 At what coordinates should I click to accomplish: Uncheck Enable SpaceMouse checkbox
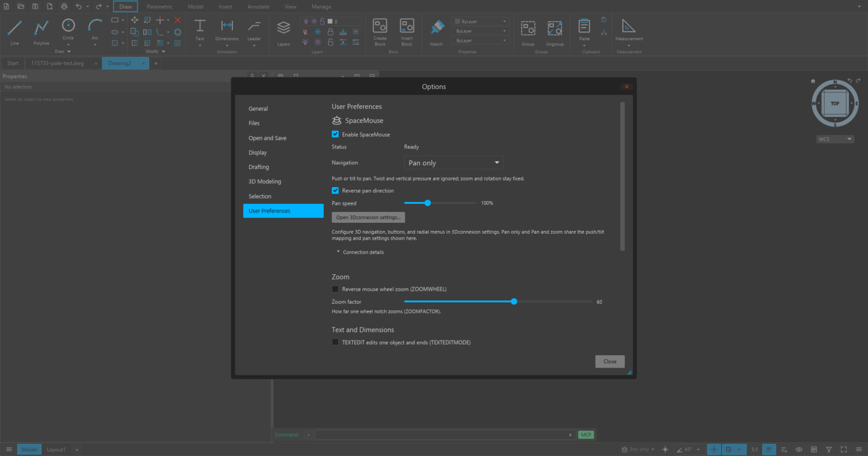tap(335, 134)
